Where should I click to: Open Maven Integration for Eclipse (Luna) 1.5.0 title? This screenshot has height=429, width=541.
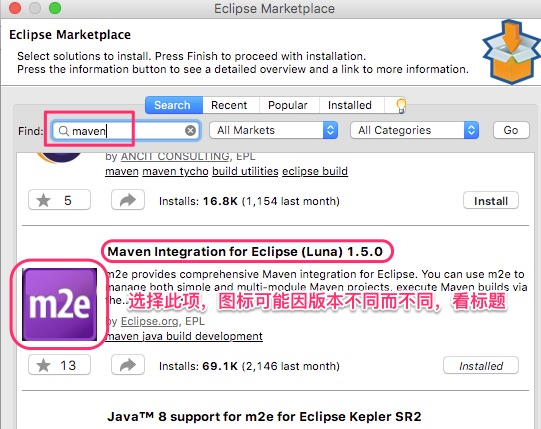245,252
